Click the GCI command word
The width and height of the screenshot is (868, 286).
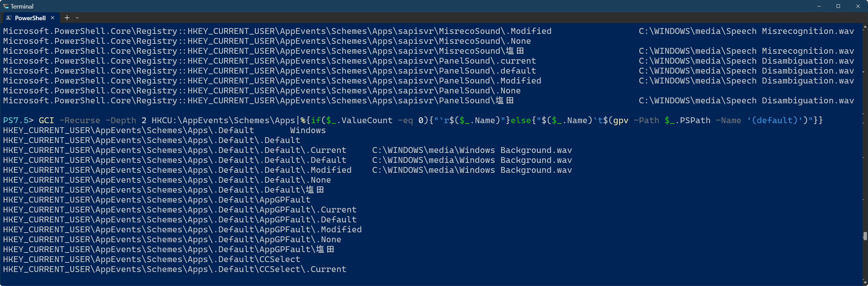[x=46, y=120]
